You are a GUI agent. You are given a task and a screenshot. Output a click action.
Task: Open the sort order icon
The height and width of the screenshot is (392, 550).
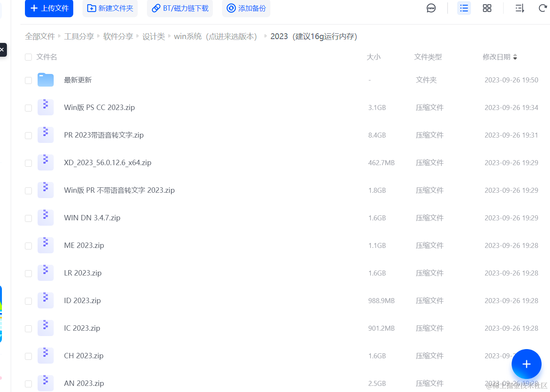[520, 8]
